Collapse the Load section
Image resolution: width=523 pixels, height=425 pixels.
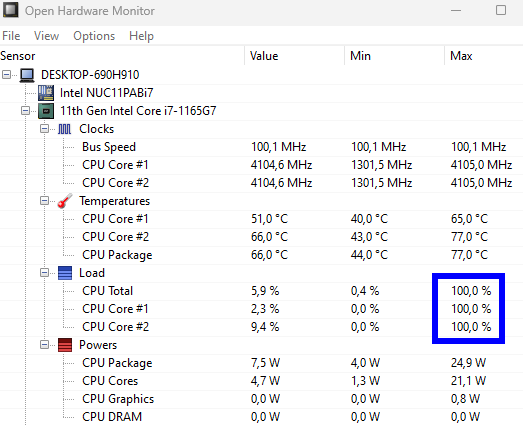pyautogui.click(x=44, y=273)
